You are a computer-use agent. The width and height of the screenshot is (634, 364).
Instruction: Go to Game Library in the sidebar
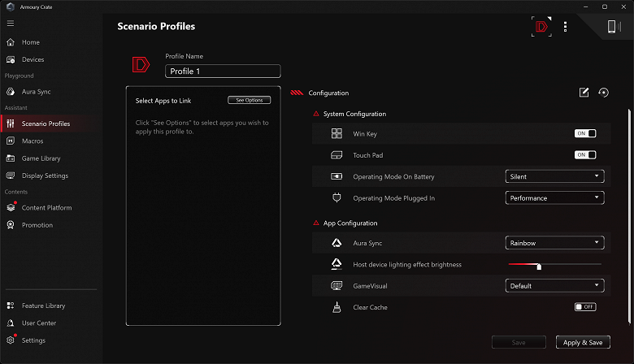pyautogui.click(x=41, y=158)
